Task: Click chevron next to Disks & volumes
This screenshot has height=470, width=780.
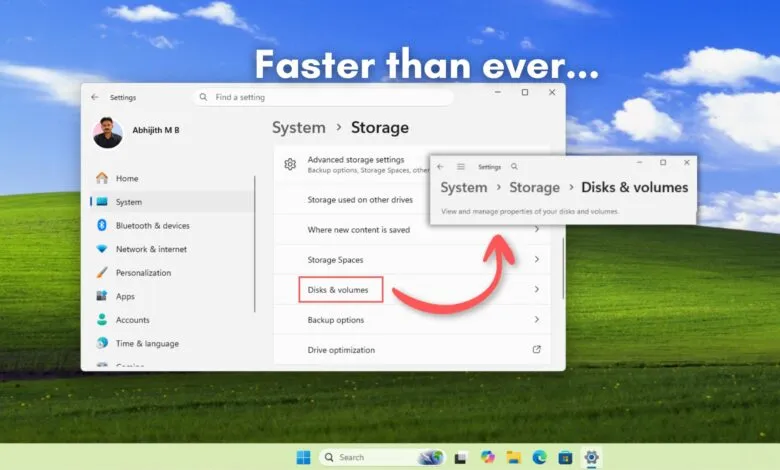Action: tap(537, 289)
